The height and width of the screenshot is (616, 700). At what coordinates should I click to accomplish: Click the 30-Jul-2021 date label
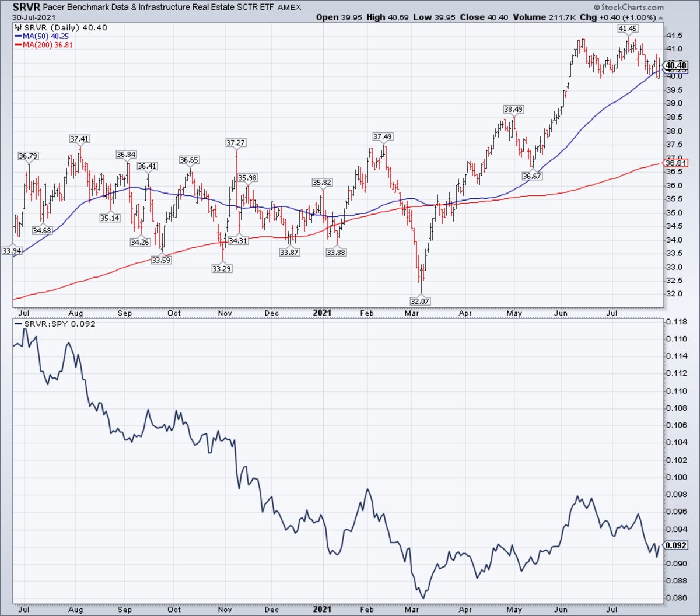point(33,17)
